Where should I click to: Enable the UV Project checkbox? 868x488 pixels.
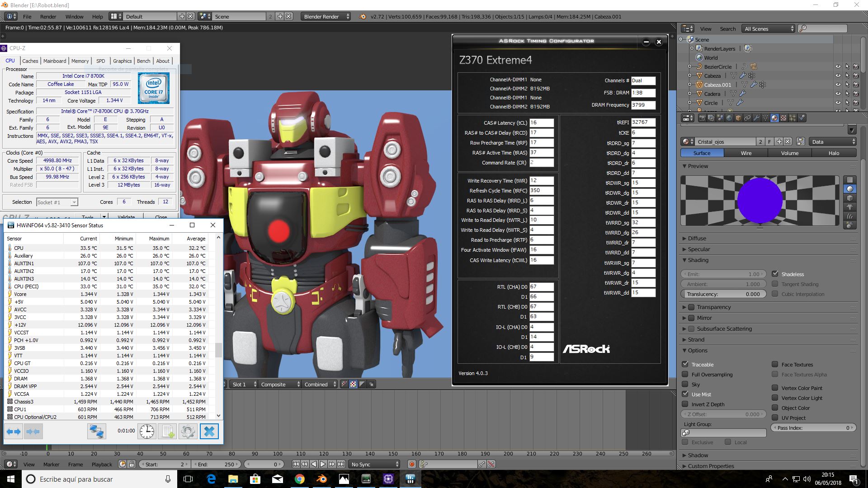click(775, 418)
